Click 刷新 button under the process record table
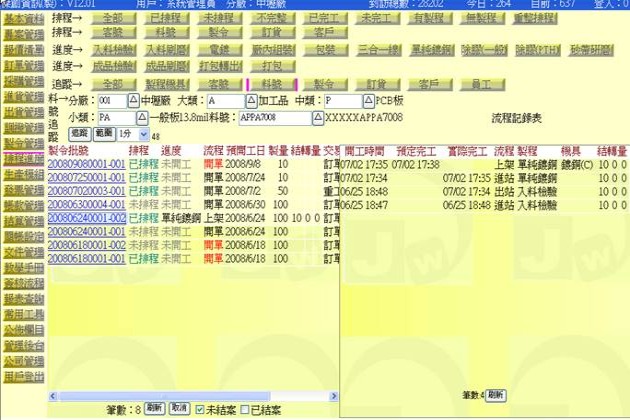The height and width of the screenshot is (420, 630). point(497,394)
